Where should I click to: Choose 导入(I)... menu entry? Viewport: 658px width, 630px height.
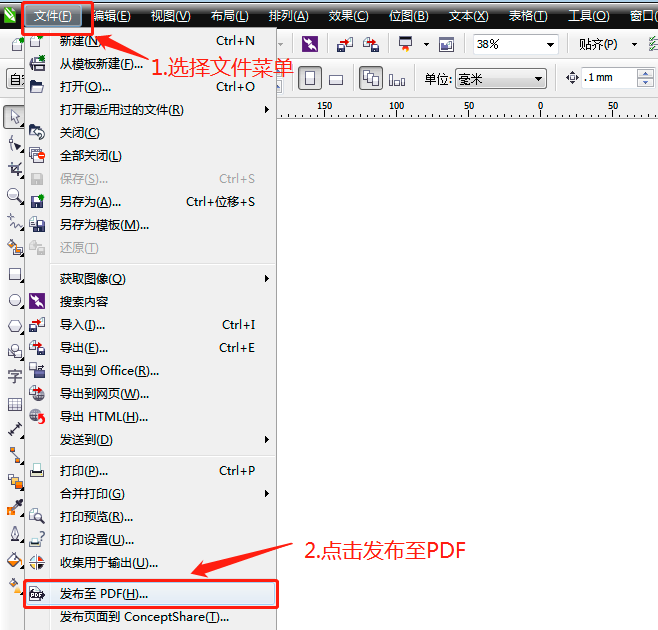coord(151,325)
